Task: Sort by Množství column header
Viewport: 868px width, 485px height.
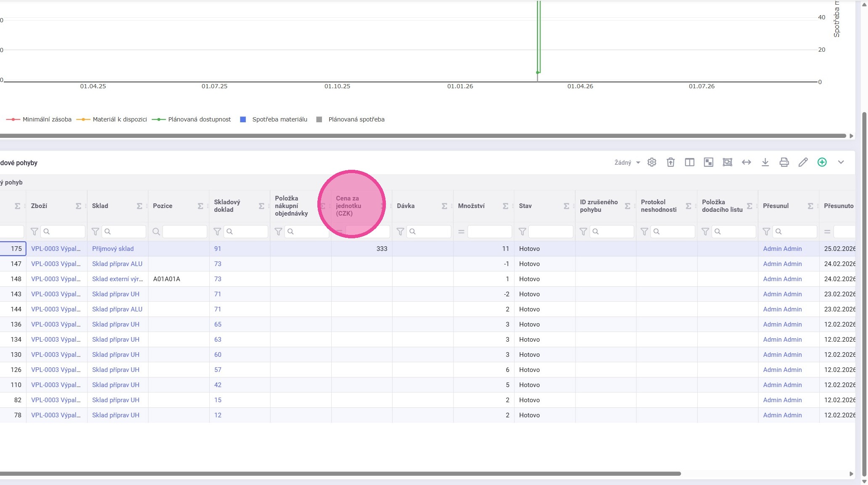Action: (471, 206)
